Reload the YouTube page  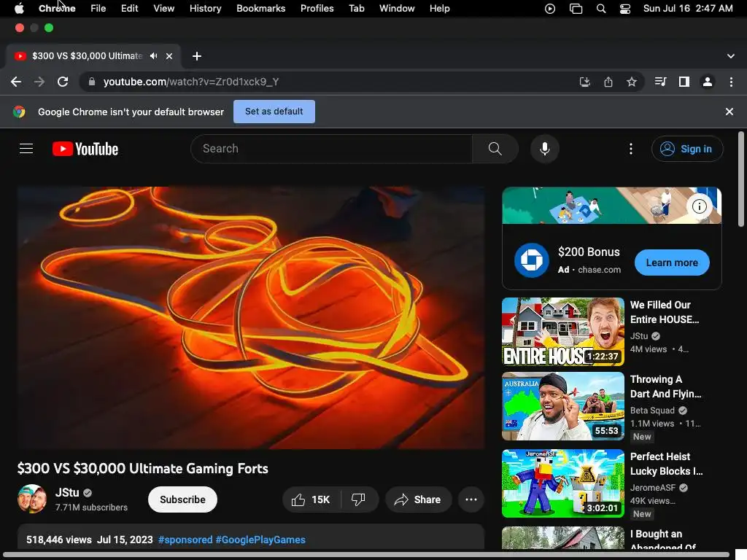[x=63, y=82]
